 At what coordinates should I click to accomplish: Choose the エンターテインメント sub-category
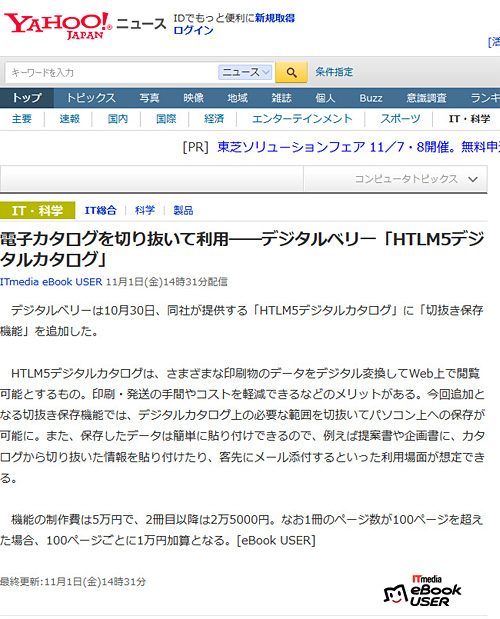click(x=302, y=119)
